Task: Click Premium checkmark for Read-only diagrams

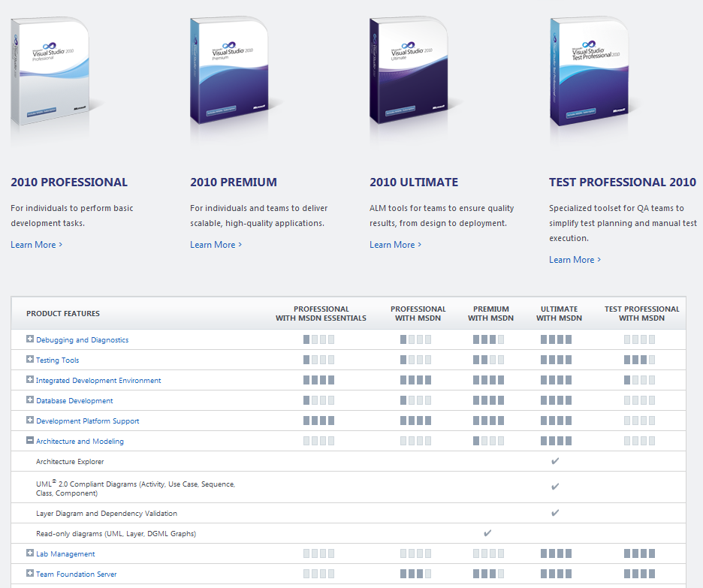Action: [487, 533]
